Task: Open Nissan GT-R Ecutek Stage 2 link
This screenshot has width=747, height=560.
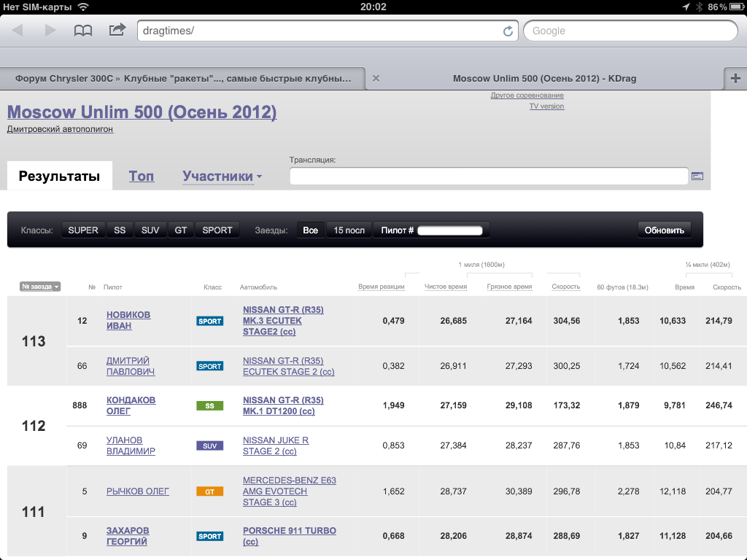Action: click(289, 366)
